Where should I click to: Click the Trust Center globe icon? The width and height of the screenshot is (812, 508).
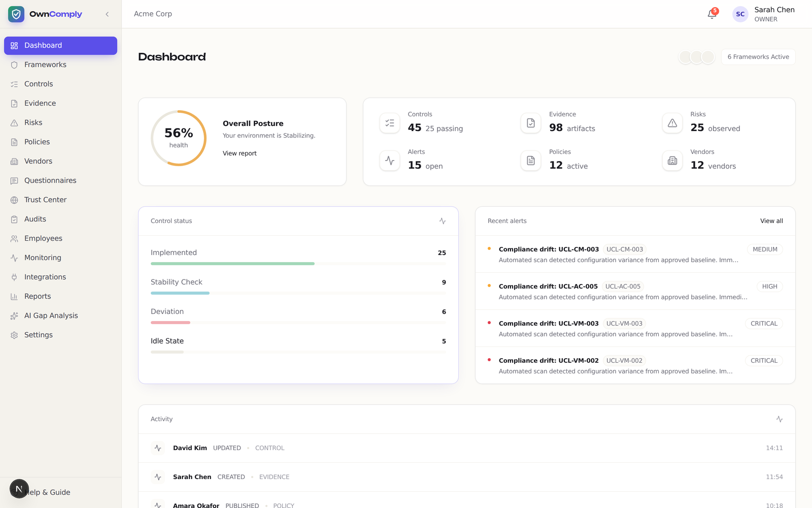pyautogui.click(x=14, y=200)
